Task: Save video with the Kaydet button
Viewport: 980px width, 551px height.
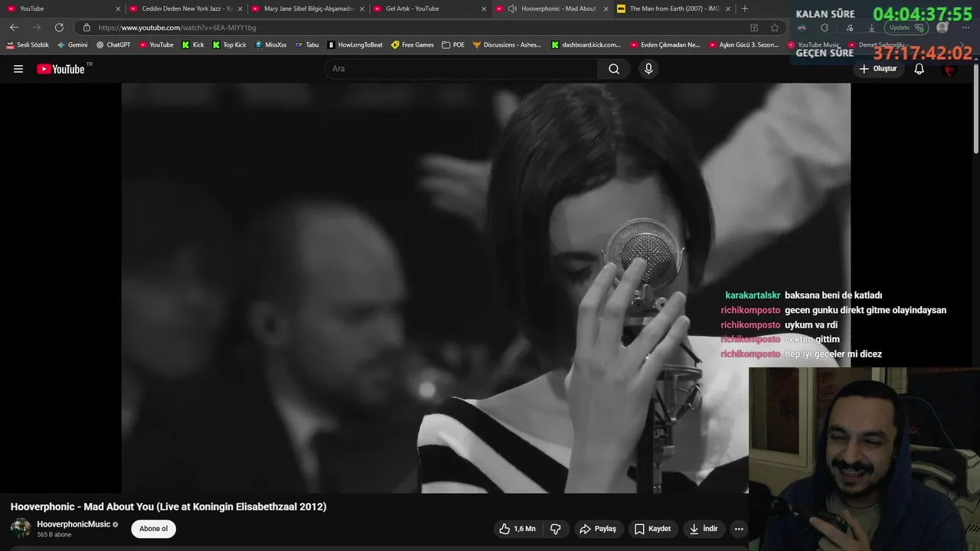Action: 652,529
